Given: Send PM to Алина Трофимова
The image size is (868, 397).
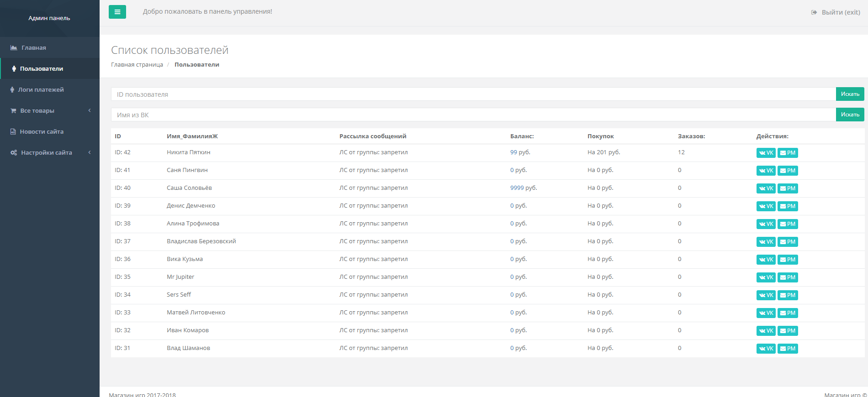Looking at the screenshot, I should pos(788,224).
